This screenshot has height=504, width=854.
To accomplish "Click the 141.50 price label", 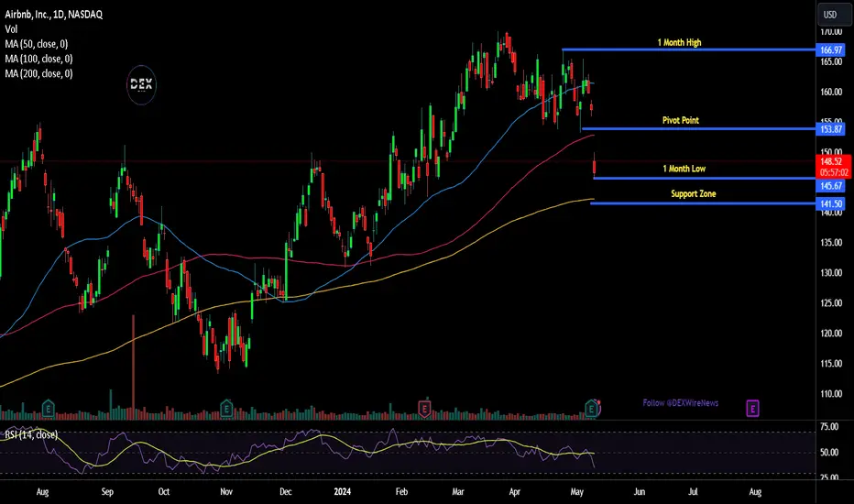I will pos(831,203).
